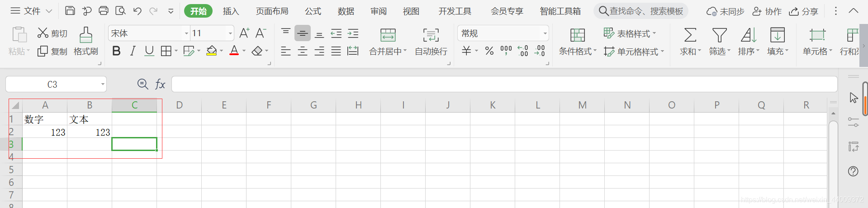Screen dimensions: 868x208
Task: Align text to vertical middle
Action: coord(303,33)
